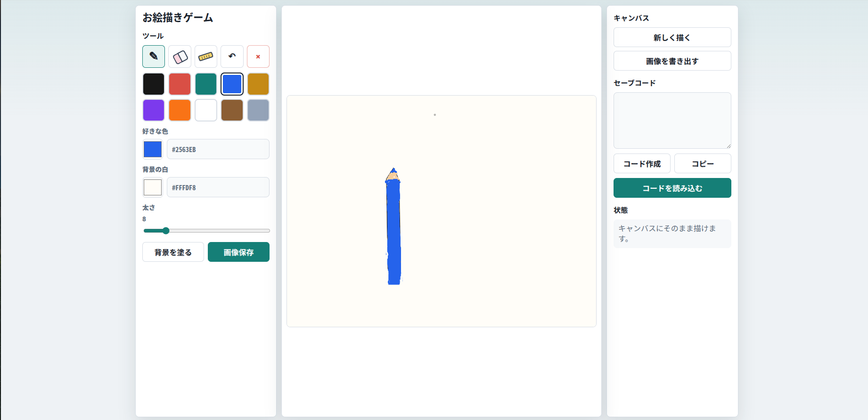
Task: Select the ruler line tool
Action: (206, 57)
